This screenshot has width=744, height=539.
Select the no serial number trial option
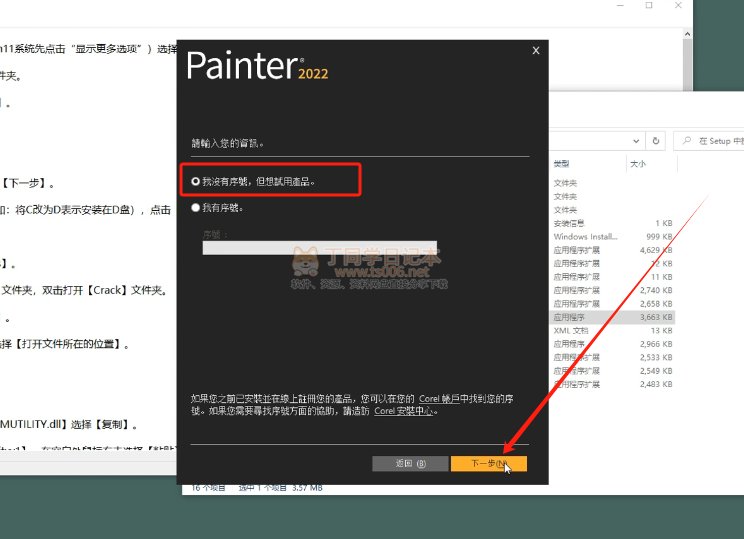tap(253, 181)
